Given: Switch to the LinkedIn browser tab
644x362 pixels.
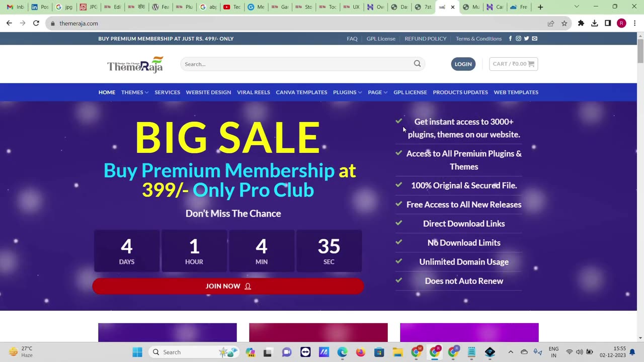Looking at the screenshot, I should click(40, 7).
